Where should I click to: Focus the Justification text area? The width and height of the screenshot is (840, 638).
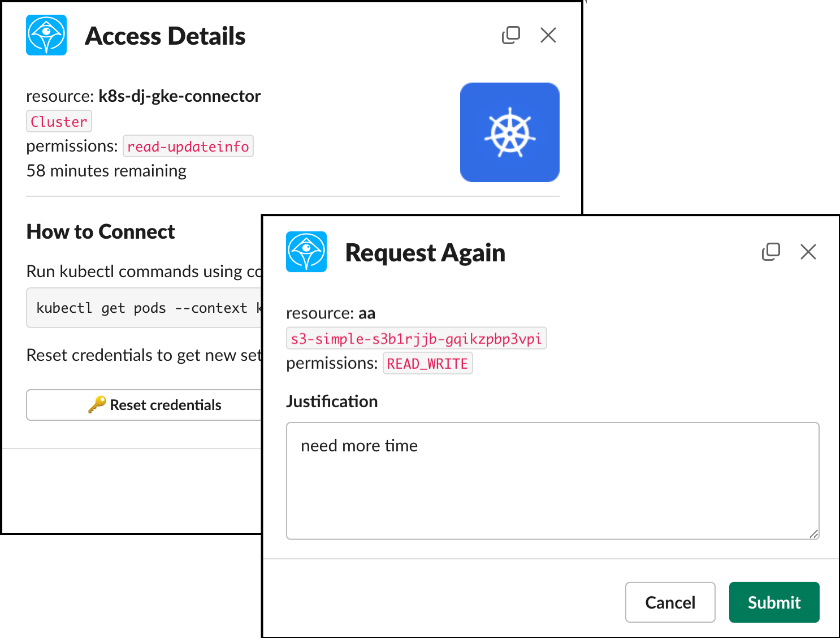coord(552,481)
